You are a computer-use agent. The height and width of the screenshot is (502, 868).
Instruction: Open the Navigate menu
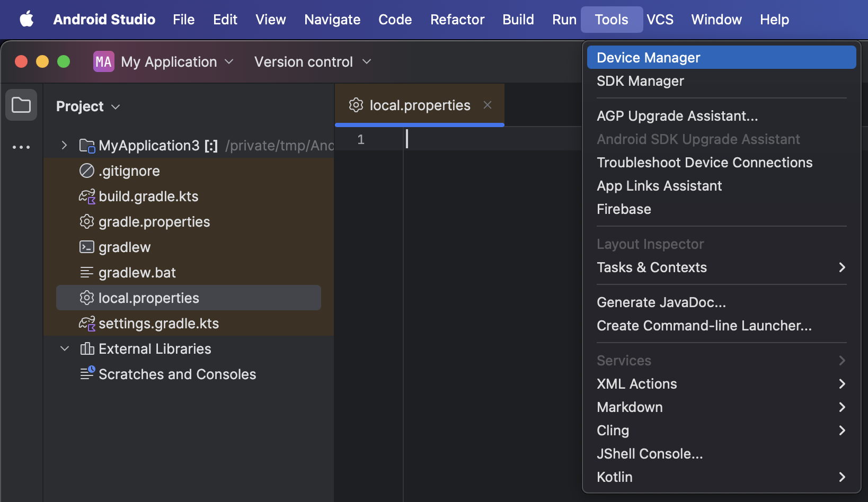(x=332, y=20)
